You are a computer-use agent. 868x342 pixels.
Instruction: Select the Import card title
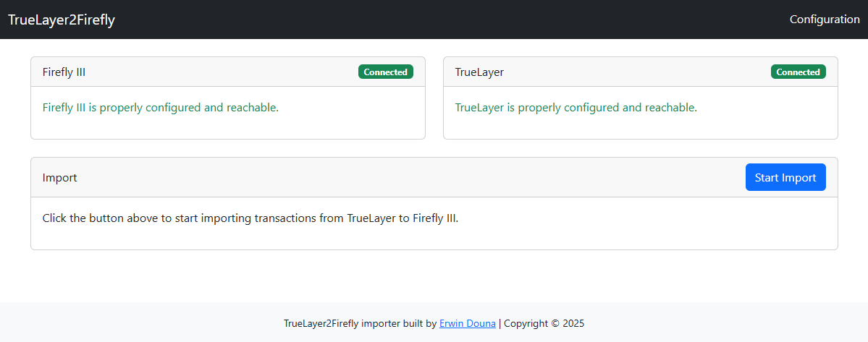pos(60,177)
